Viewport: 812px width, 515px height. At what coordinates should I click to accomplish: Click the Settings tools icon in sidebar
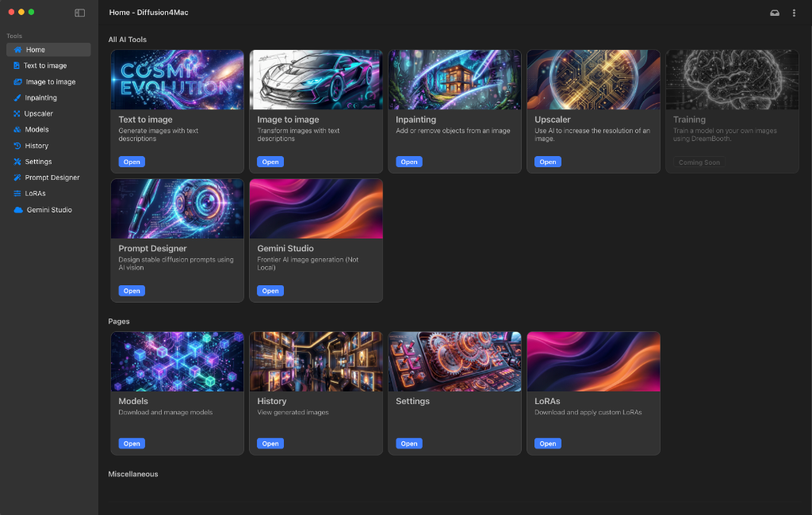click(x=17, y=162)
